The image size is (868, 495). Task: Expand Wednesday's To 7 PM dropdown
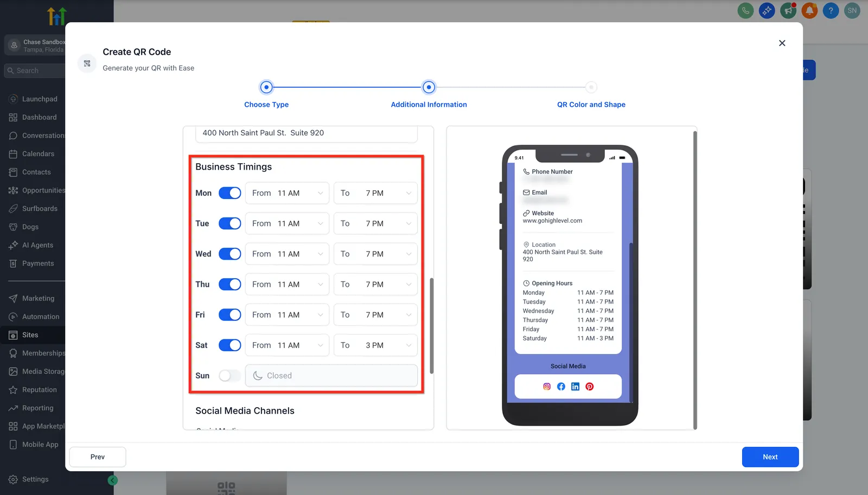(x=375, y=254)
